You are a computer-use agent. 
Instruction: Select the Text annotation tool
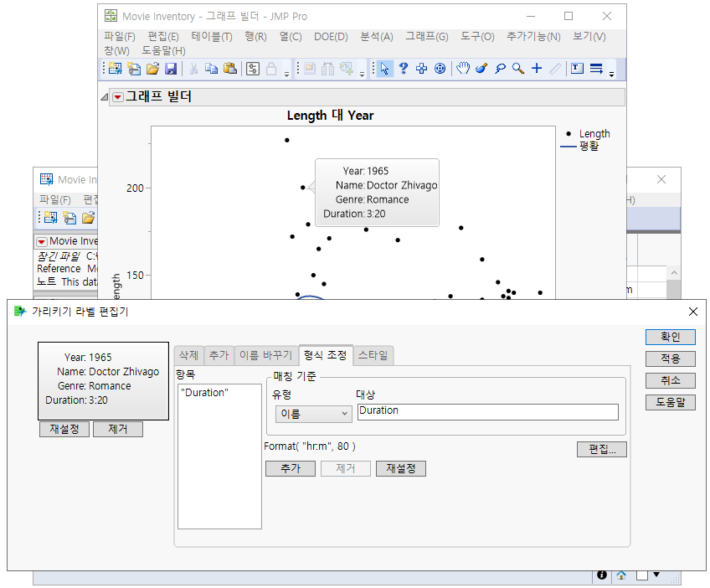click(x=577, y=69)
